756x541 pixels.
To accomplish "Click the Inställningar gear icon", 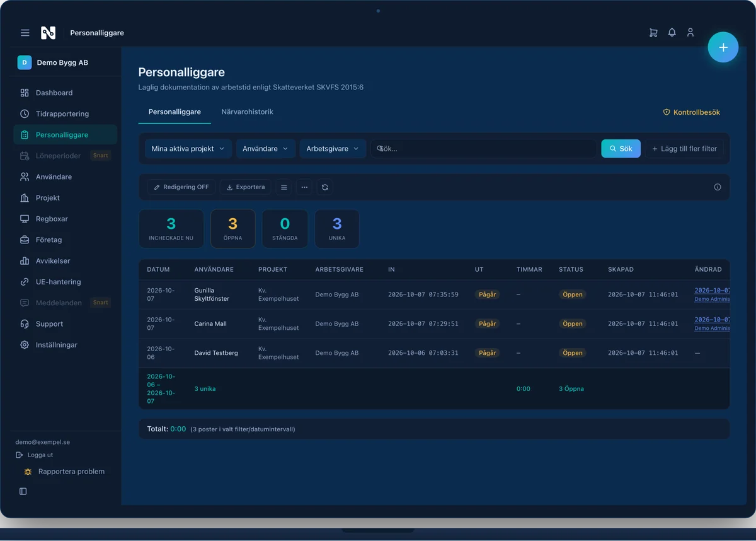I will (25, 345).
